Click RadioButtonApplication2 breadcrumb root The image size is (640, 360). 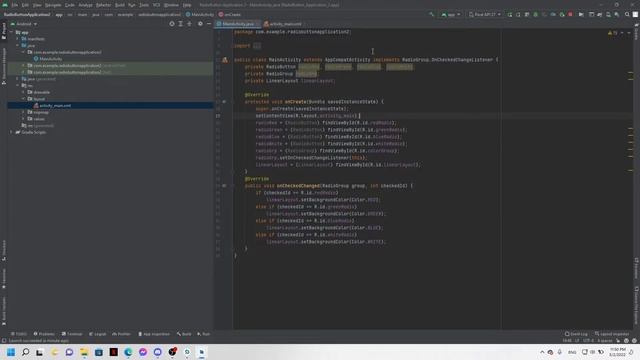tap(27, 14)
